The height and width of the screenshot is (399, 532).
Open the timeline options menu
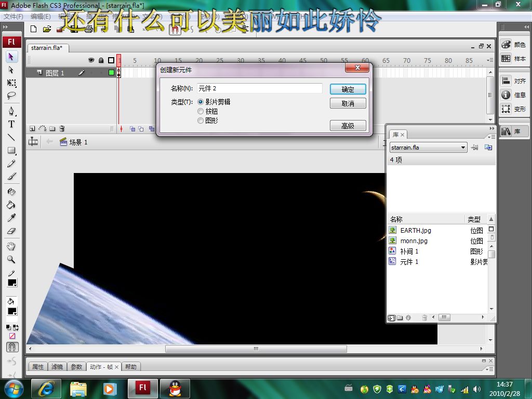(489, 60)
